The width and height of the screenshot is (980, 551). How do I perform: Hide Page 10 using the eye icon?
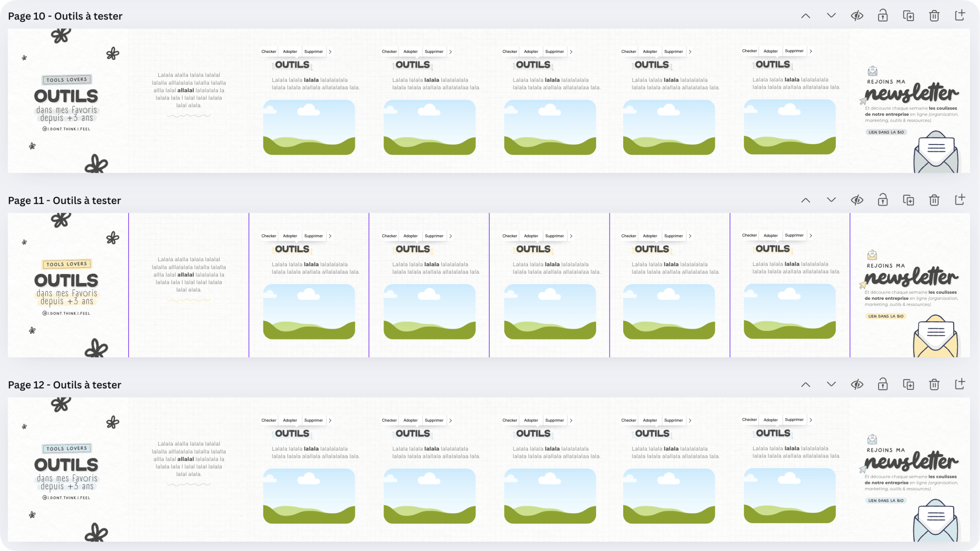tap(857, 16)
